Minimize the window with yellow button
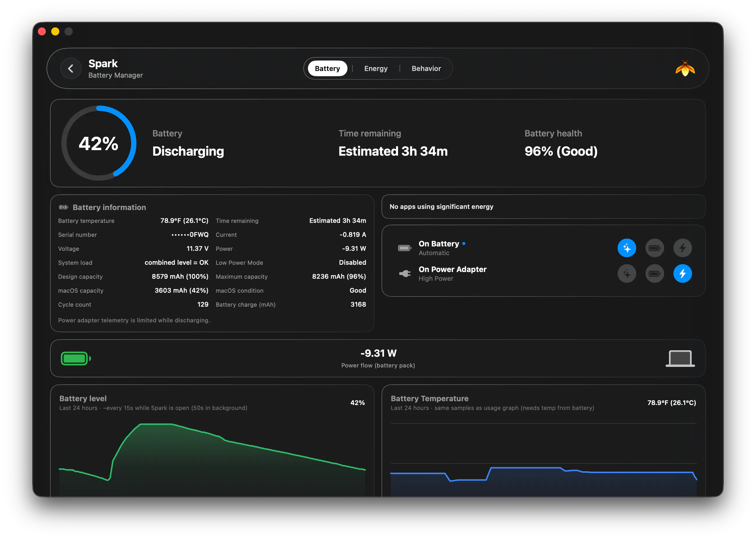Viewport: 756px width, 540px height. tap(55, 32)
